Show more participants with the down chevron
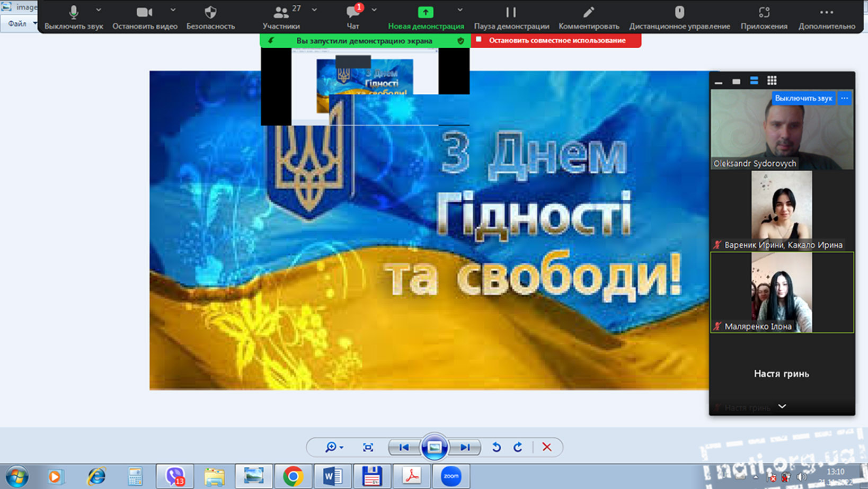Image resolution: width=868 pixels, height=489 pixels. (x=782, y=406)
